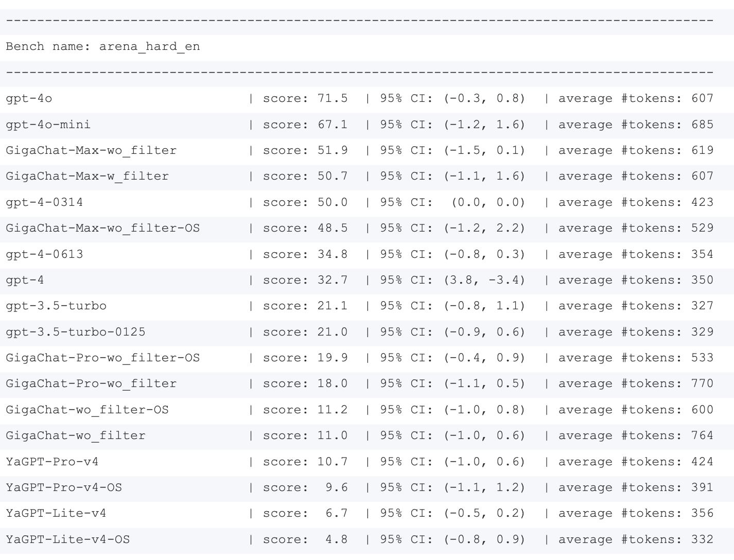Click the average tokens 332 value
This screenshot has width=734, height=560.
[702, 539]
